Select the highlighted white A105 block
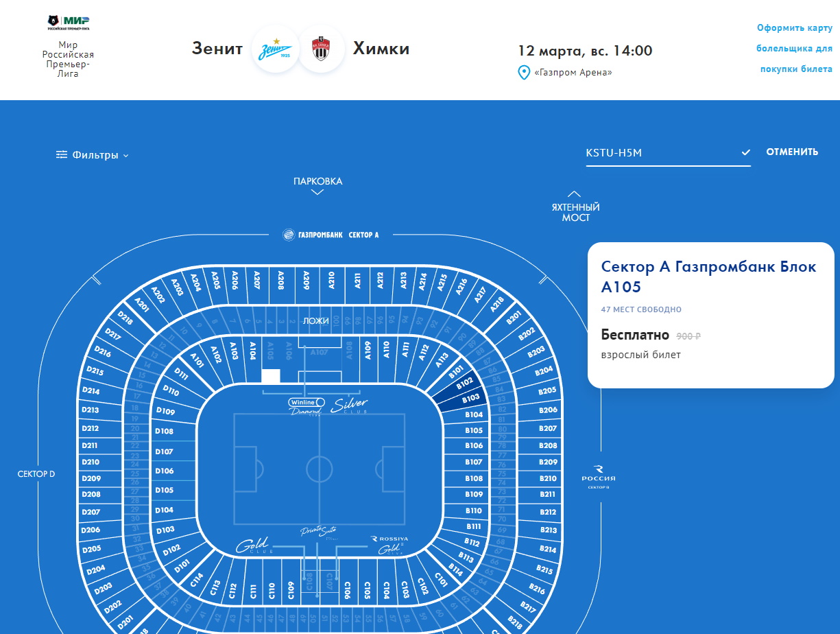Screen dimensions: 840x634 (x=271, y=376)
